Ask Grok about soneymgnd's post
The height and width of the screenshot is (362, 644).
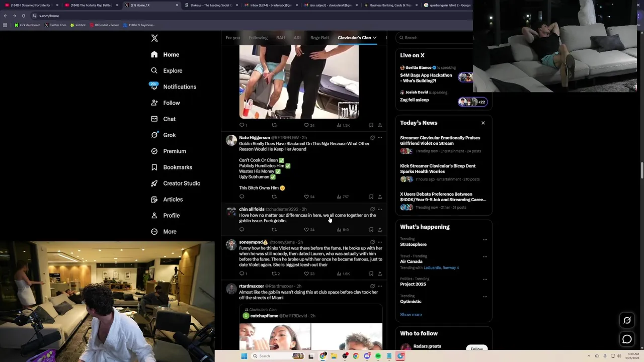(x=372, y=242)
